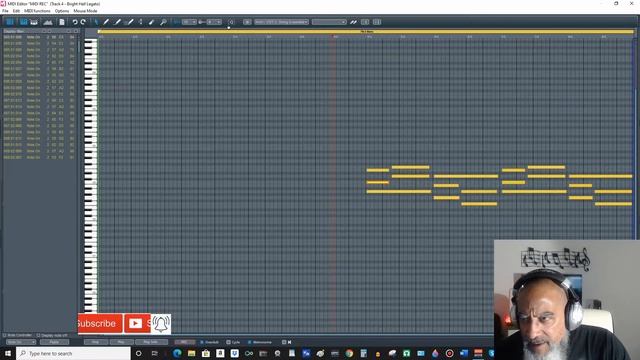Open the Note On event type dropdown
The image size is (640, 360).
(x=21, y=342)
